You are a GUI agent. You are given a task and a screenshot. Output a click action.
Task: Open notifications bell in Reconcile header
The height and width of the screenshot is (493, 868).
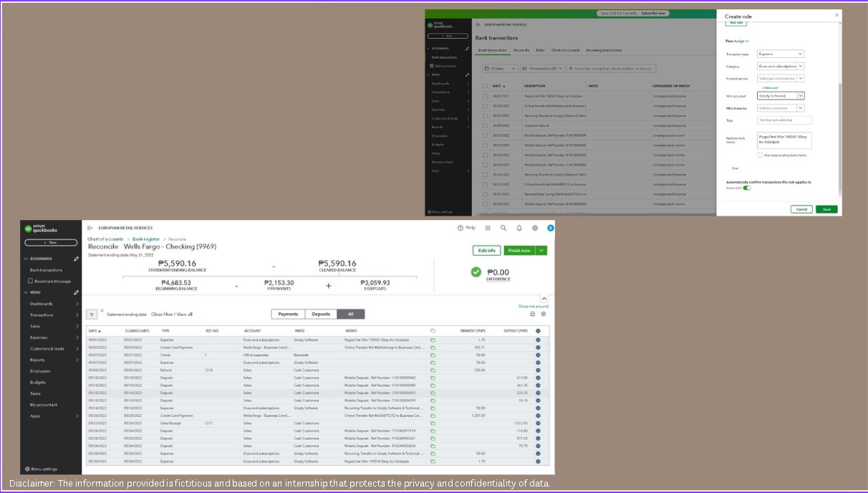click(x=519, y=228)
